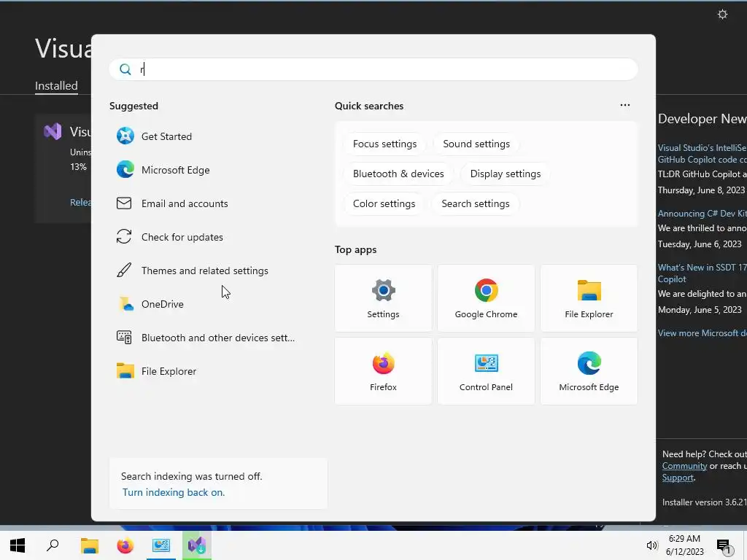Open the notification center icon
Viewport: 747px width, 560px height.
tap(724, 546)
